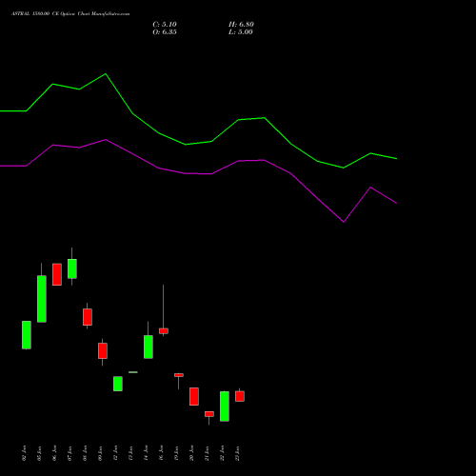Select the green 14 Jan candlestick
Screen dimensions: 476x476
coord(149,347)
